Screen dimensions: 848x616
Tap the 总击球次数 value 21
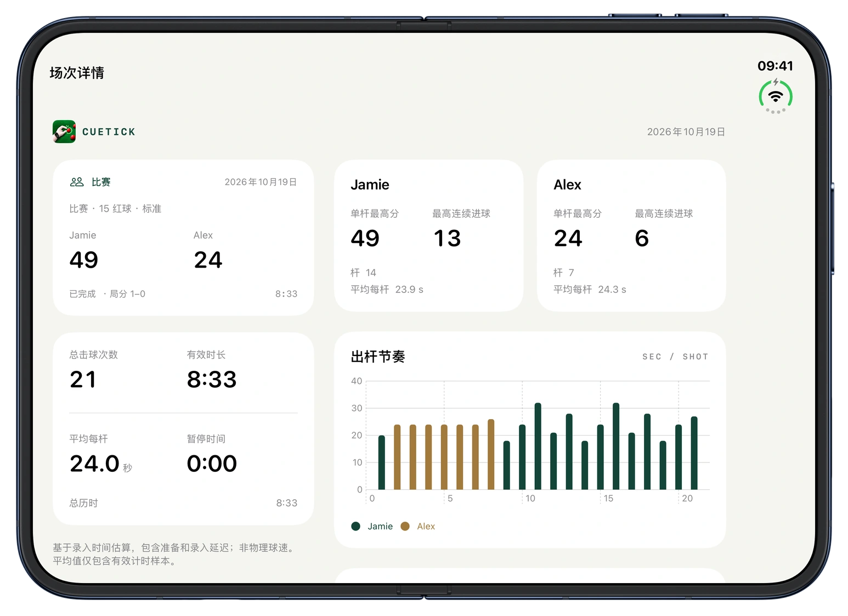click(83, 380)
